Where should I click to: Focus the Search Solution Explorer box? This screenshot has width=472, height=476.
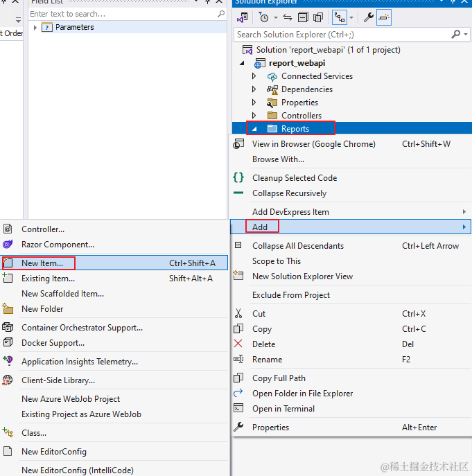tap(343, 35)
